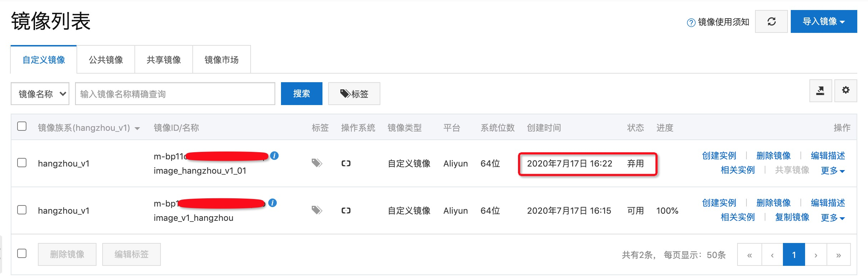Click the refresh icon button
The height and width of the screenshot is (278, 868).
(x=771, y=21)
